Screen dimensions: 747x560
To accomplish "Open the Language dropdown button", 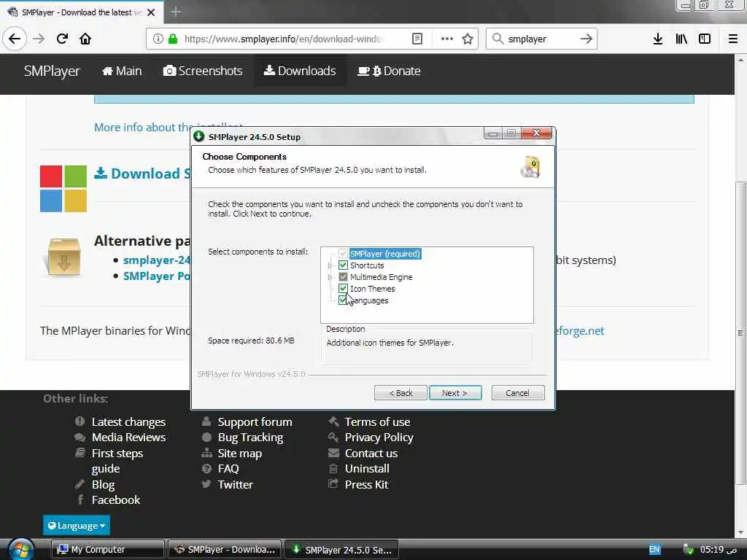I will [x=76, y=525].
